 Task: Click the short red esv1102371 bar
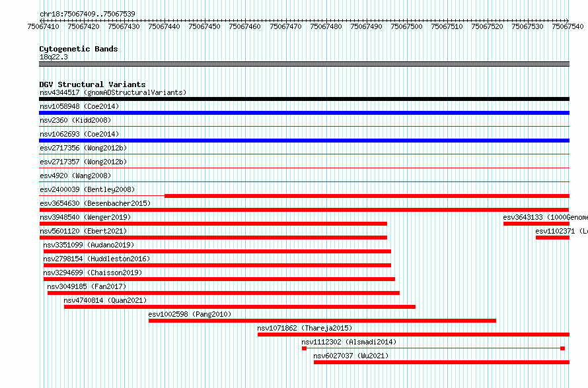coord(553,238)
